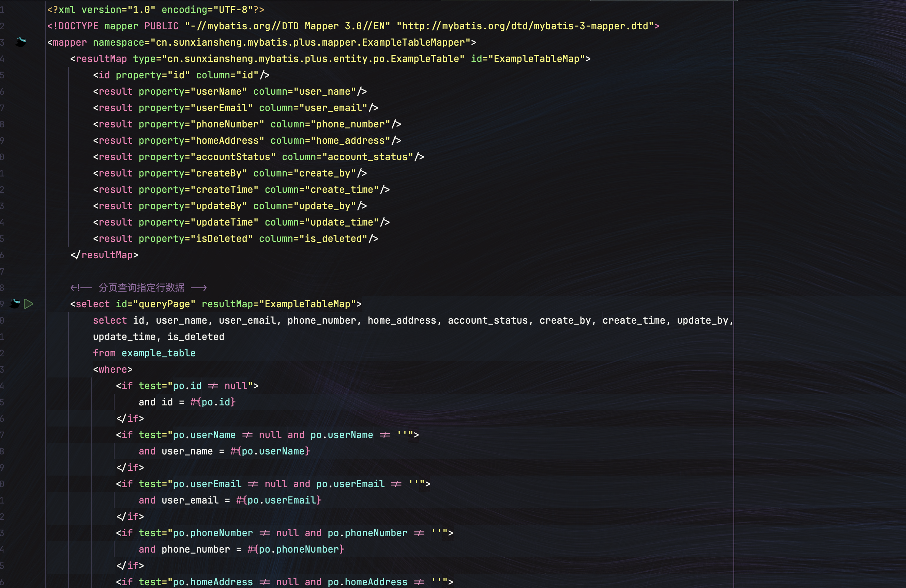Click the result property="userName" line

coord(230,91)
